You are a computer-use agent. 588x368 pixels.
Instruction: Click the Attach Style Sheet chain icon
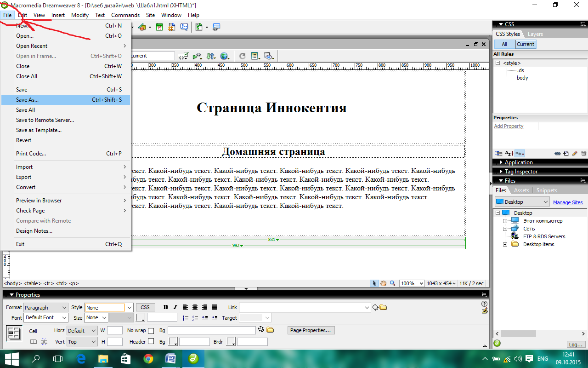[x=557, y=153]
